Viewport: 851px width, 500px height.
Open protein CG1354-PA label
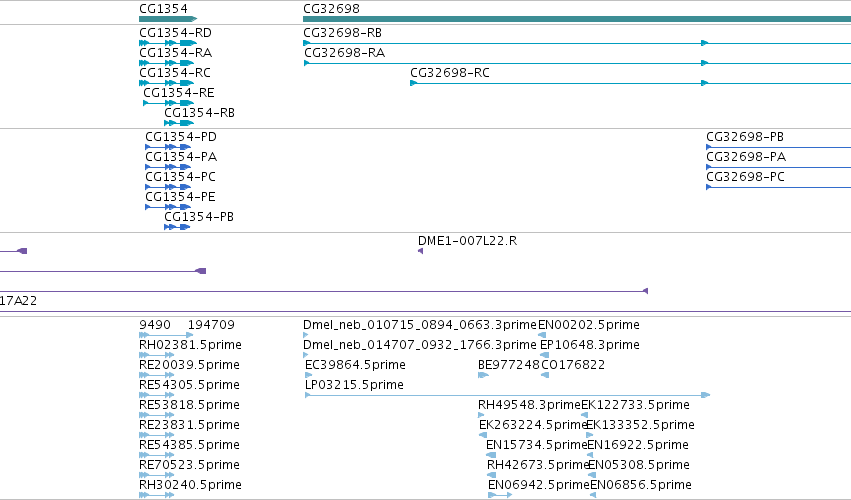coord(181,157)
